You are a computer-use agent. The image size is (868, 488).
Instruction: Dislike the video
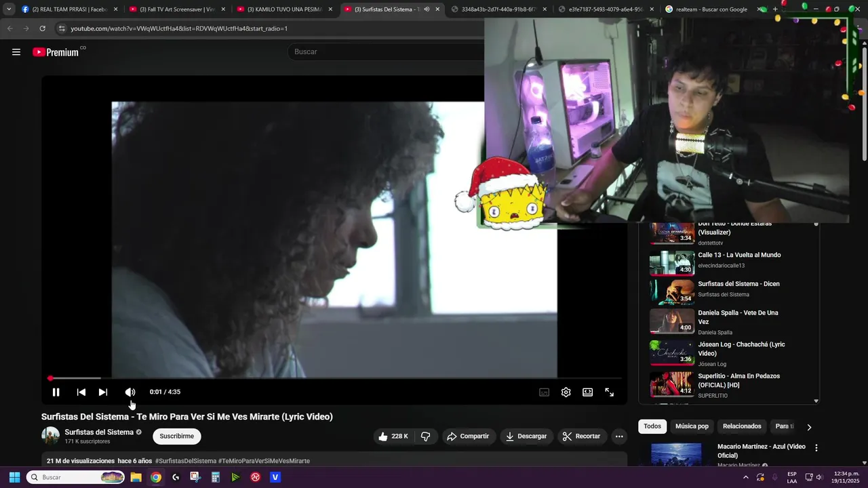coord(426,436)
